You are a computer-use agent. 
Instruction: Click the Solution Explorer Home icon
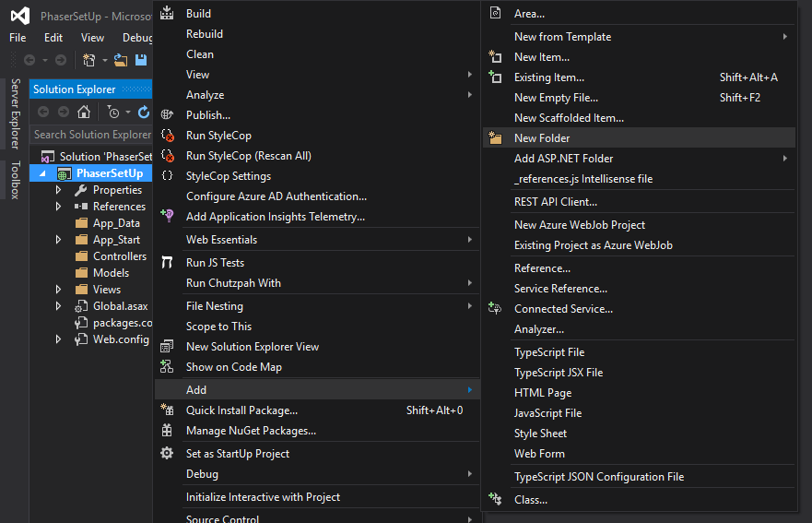[83, 112]
